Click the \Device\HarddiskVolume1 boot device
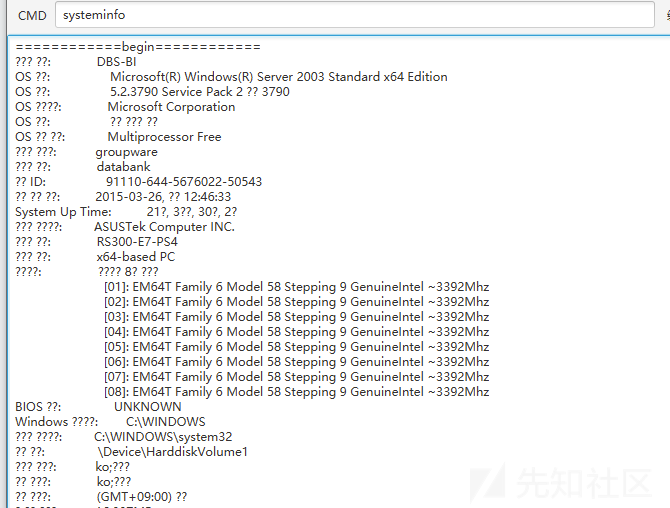This screenshot has height=508, width=670. coord(173,452)
